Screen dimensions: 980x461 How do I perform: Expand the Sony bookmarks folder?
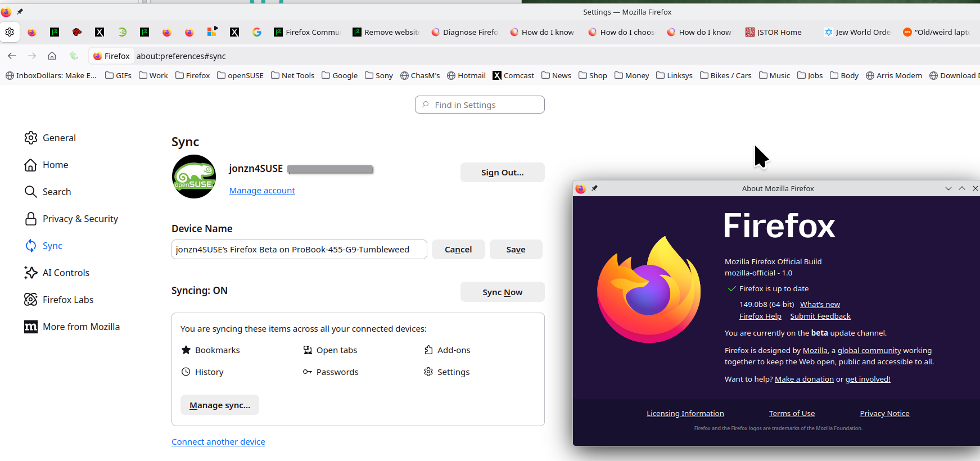coord(379,75)
